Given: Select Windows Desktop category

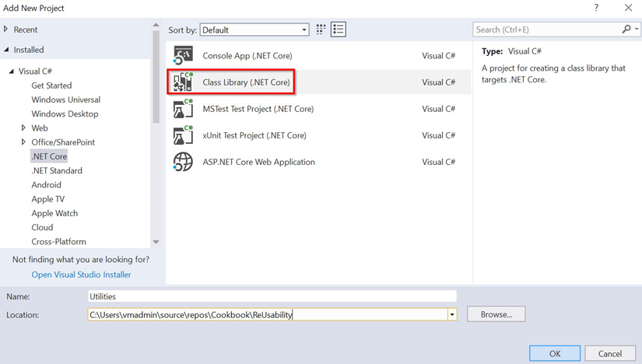Looking at the screenshot, I should click(x=65, y=114).
